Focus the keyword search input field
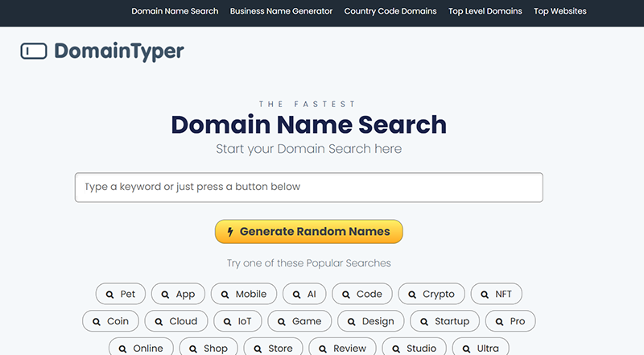The height and width of the screenshot is (355, 644). (x=309, y=188)
